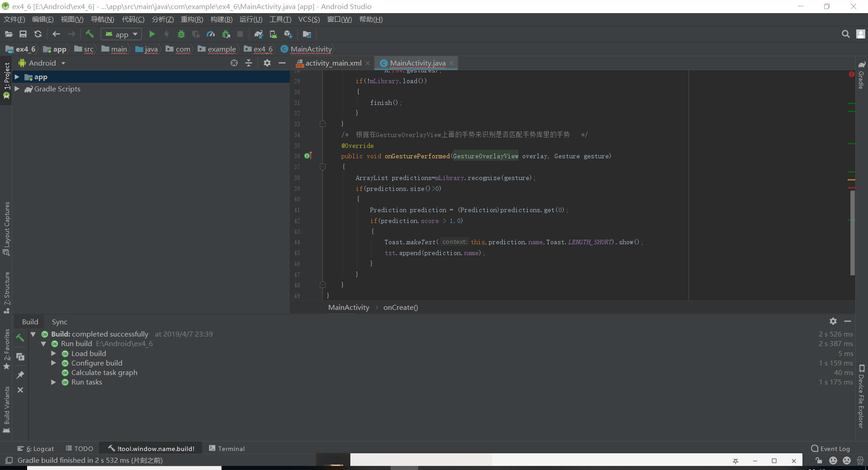Click Attach debugger to Android process
868x470 pixels.
coord(226,34)
